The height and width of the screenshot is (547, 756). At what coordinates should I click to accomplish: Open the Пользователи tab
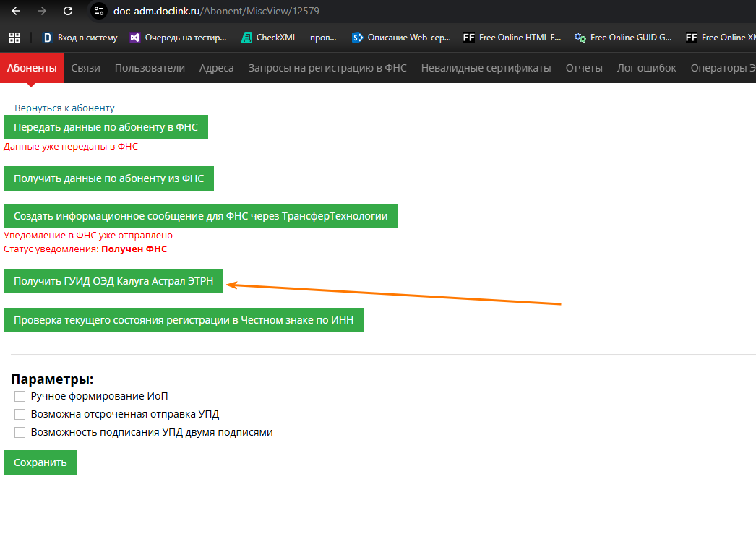[150, 68]
